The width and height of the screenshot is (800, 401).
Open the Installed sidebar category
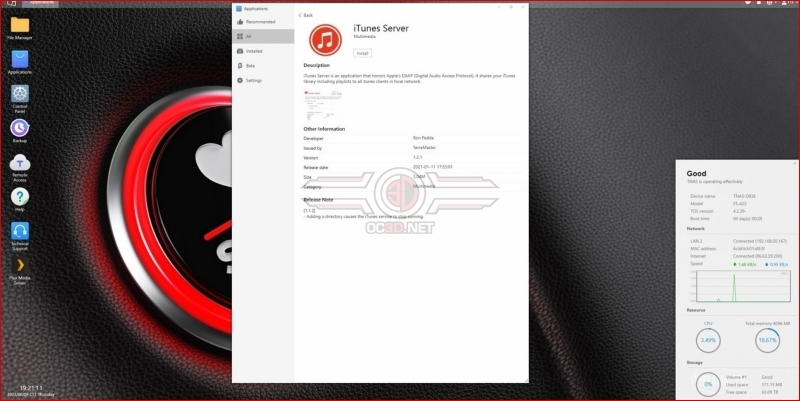(x=263, y=51)
